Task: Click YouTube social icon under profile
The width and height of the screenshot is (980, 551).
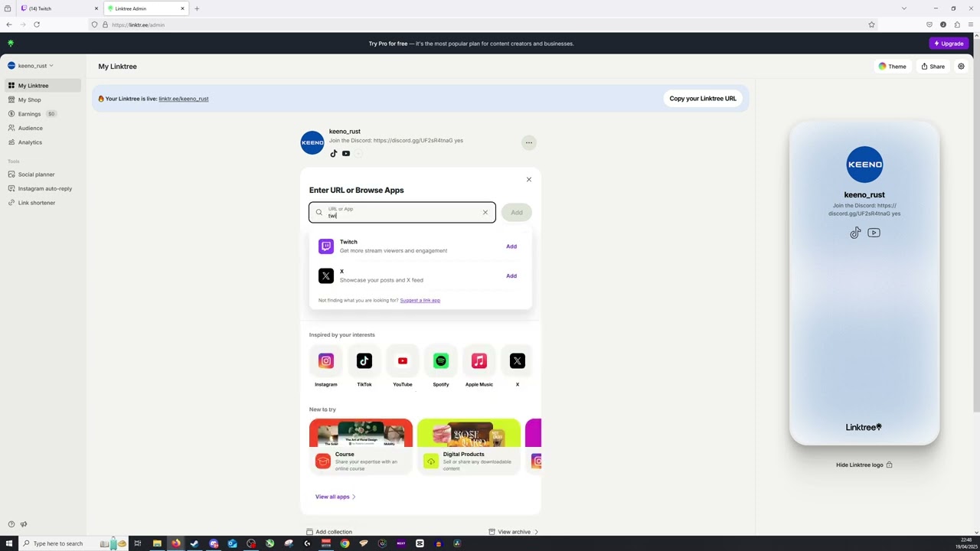Action: coord(346,154)
